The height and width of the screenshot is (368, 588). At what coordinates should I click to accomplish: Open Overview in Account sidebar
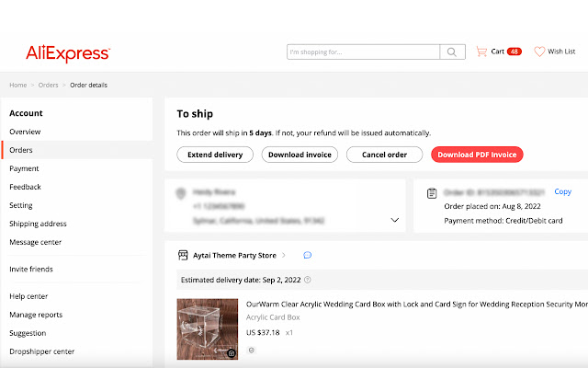[25, 132]
